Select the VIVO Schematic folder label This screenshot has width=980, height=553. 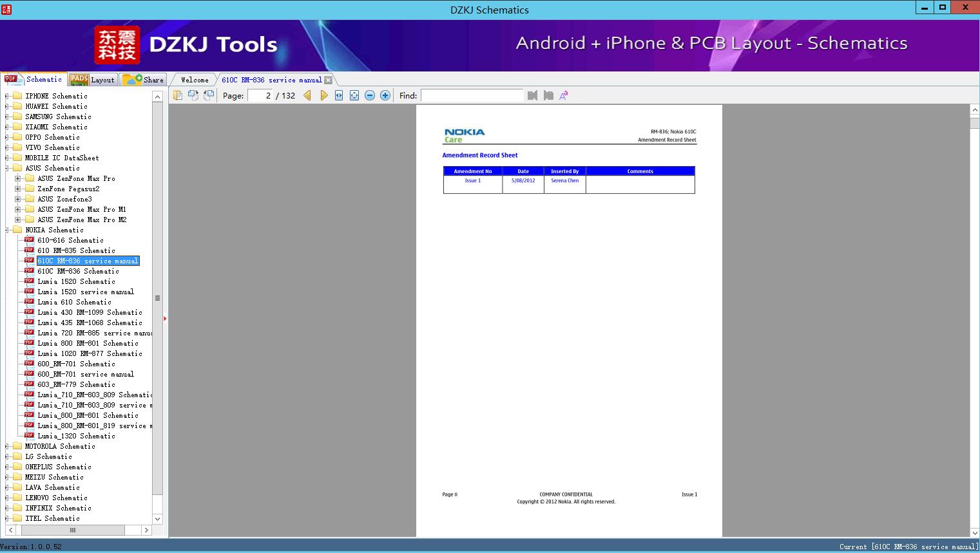(x=52, y=147)
